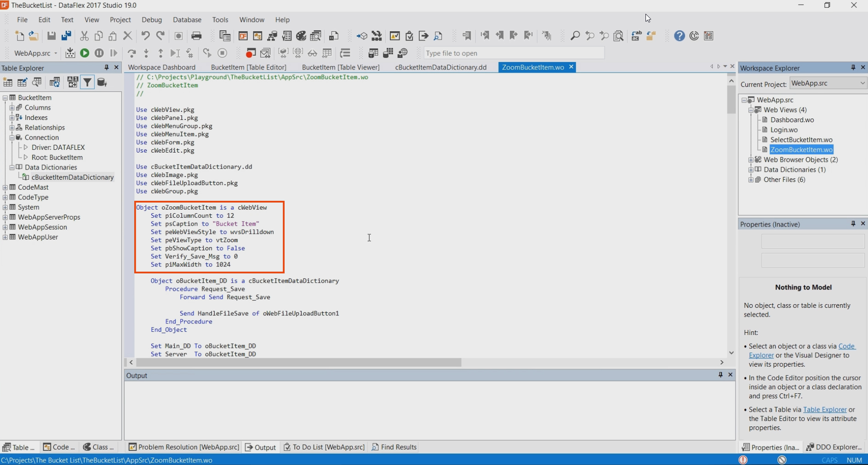Click the Undo arrow icon

(x=145, y=36)
